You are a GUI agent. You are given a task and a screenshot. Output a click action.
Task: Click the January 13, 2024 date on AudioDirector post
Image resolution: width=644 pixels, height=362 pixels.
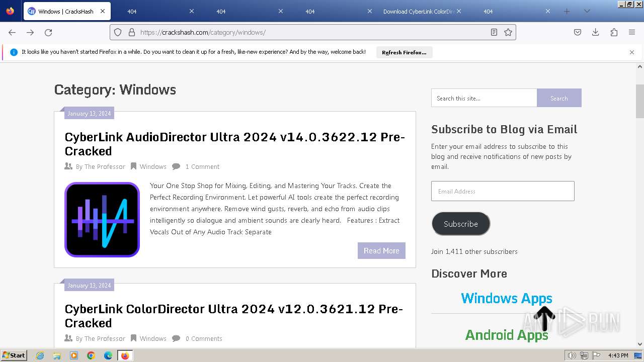tap(89, 113)
